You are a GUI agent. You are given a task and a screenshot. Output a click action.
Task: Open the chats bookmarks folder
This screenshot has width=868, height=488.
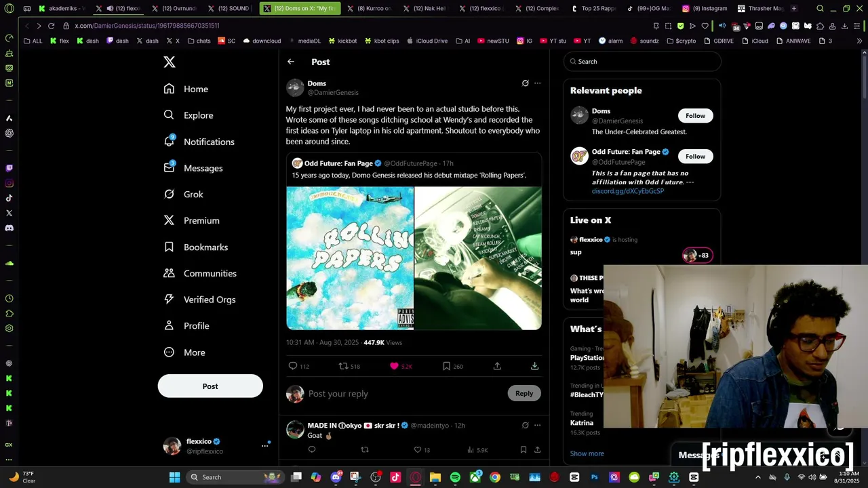[199, 41]
